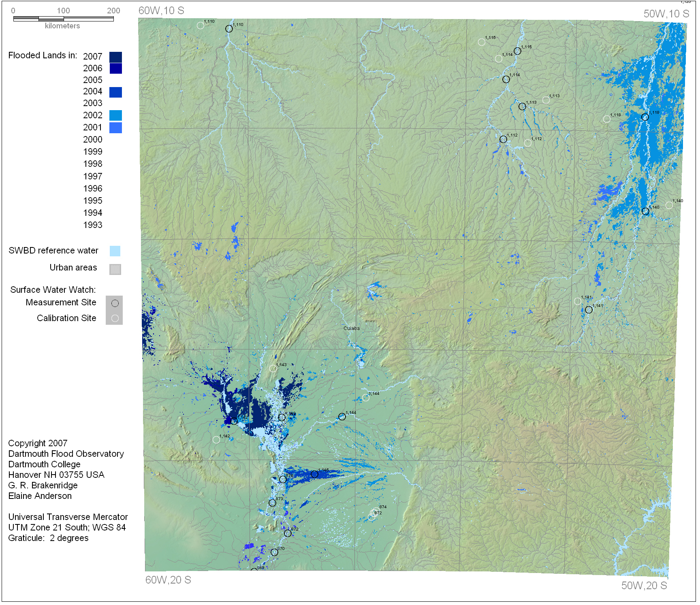Click measurement site marker 1,118

pos(645,117)
